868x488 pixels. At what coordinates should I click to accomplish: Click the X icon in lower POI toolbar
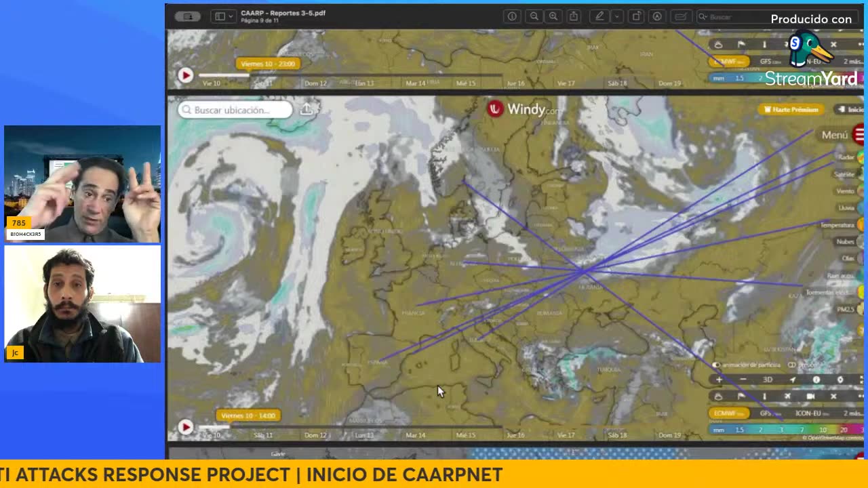(x=833, y=396)
